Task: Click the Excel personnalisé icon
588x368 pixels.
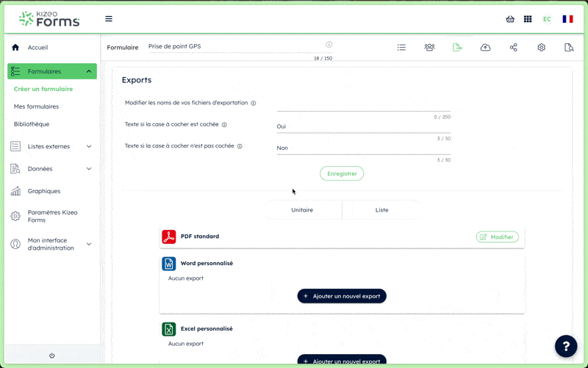Action: click(169, 329)
